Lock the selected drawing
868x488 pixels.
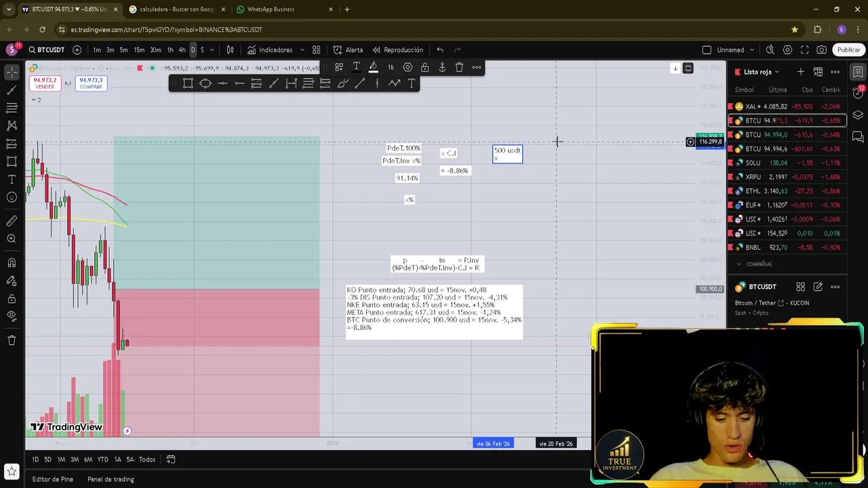425,67
